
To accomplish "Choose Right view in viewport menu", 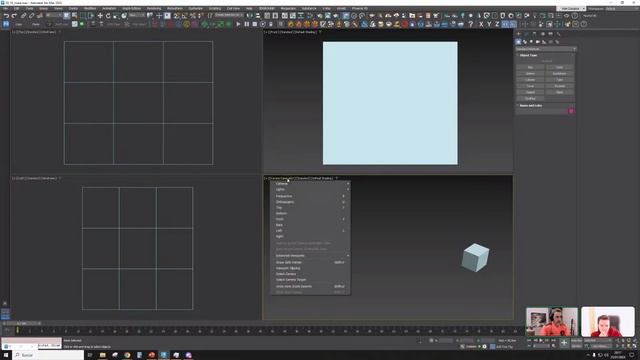I will [310, 236].
